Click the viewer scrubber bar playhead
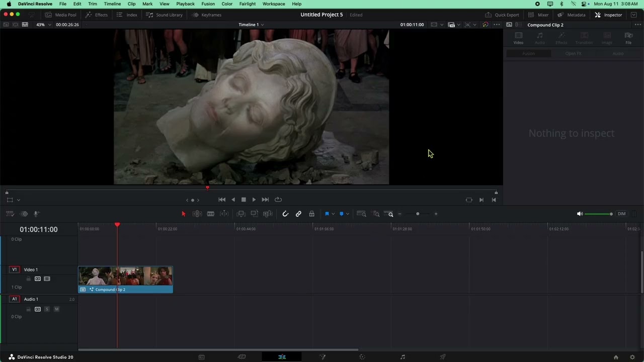 tap(207, 188)
